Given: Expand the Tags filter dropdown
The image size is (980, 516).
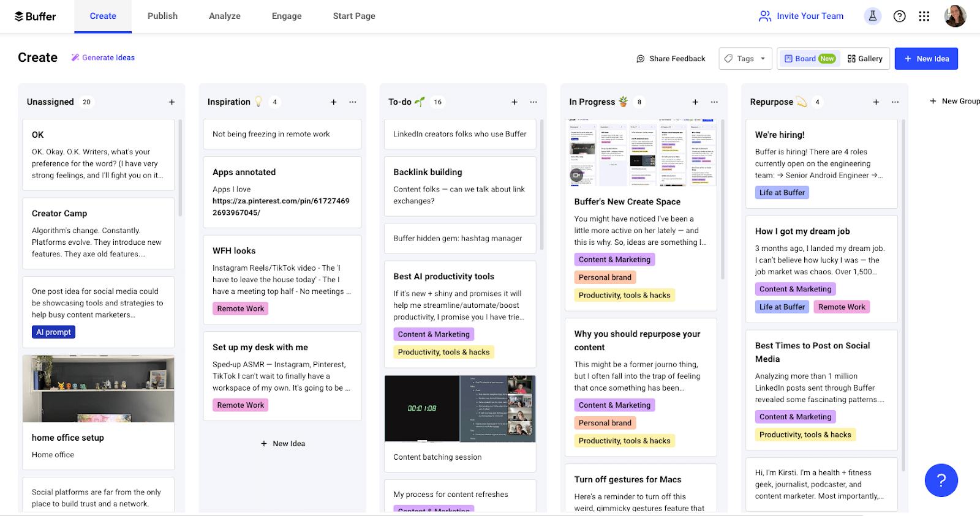Looking at the screenshot, I should 745,59.
